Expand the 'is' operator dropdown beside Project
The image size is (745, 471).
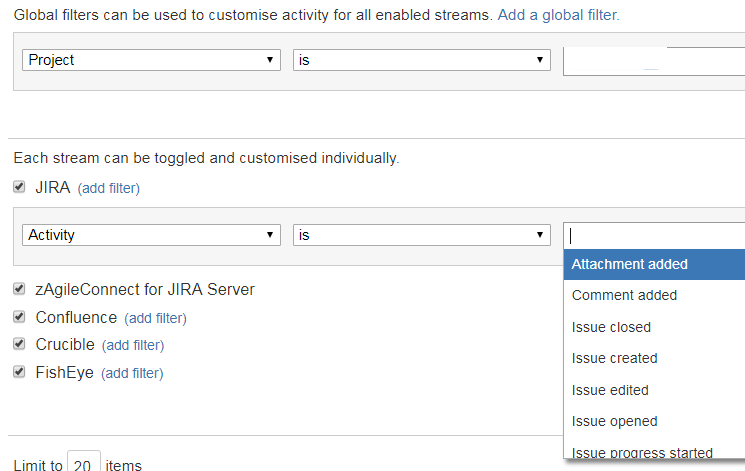pyautogui.click(x=421, y=60)
